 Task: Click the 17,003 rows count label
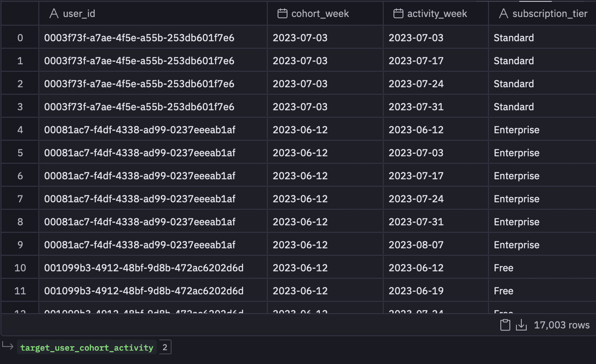coord(562,325)
